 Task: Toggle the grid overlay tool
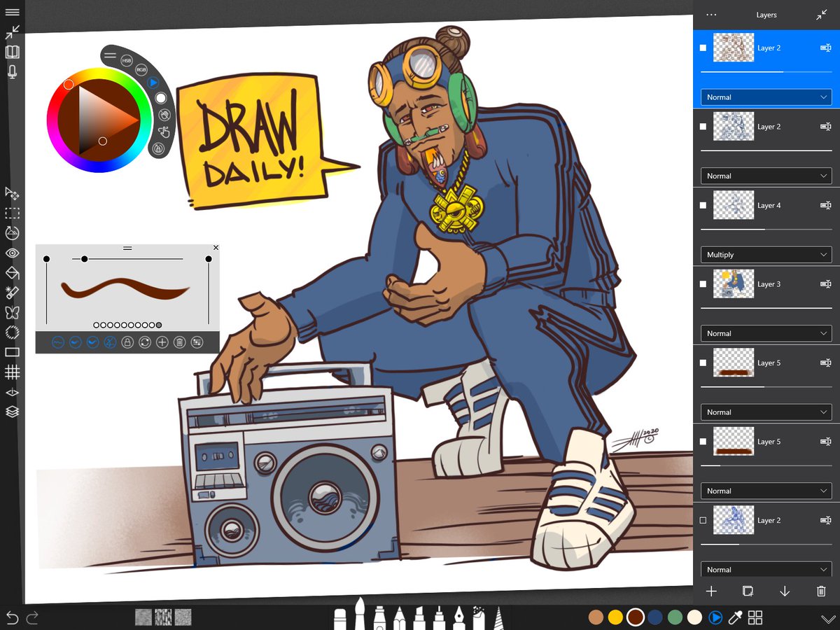pos(12,372)
